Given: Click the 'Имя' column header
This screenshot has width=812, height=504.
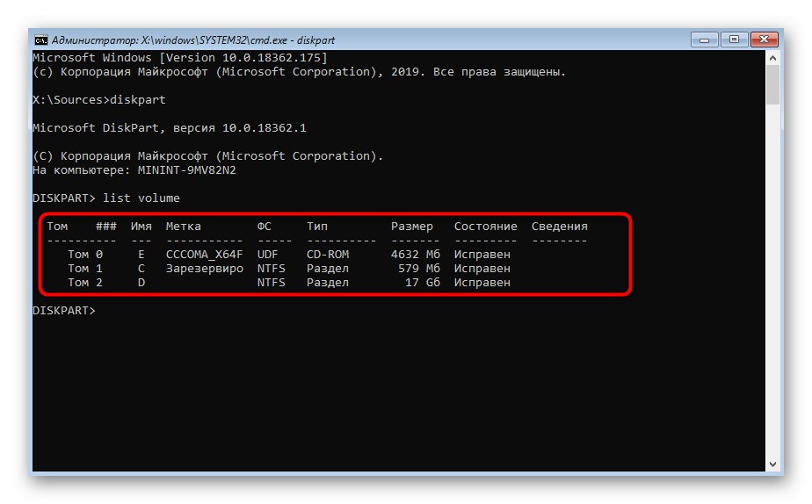Looking at the screenshot, I should coord(141,227).
